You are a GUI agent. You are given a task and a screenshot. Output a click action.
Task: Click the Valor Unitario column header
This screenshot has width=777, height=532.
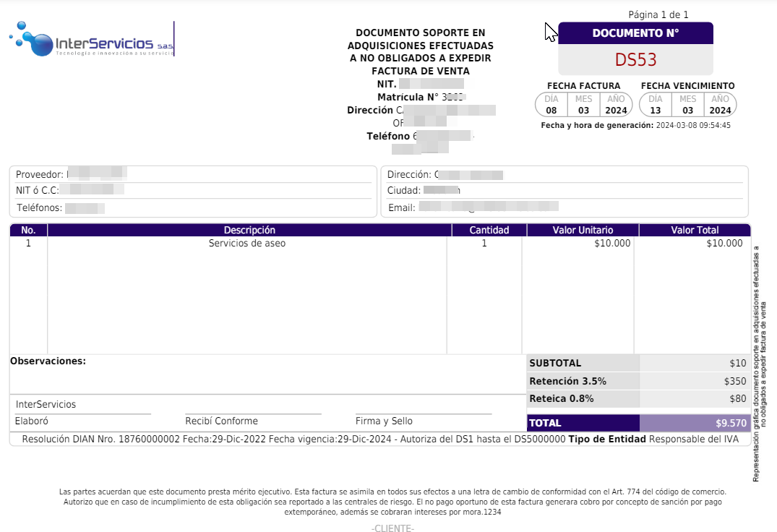583,230
